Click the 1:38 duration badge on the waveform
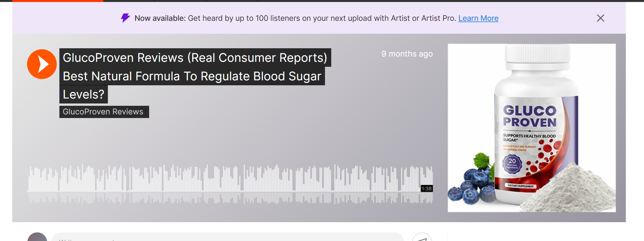Screen dimensions: 644x241 coord(426,188)
